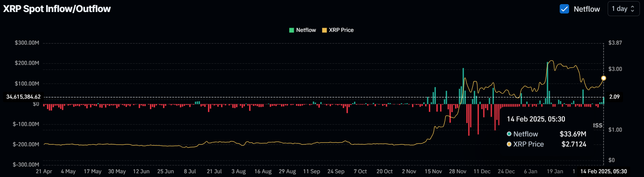The height and width of the screenshot is (177, 644).
Task: Click the 14 Feb 2025, 05:30 axis label
Action: point(604,171)
